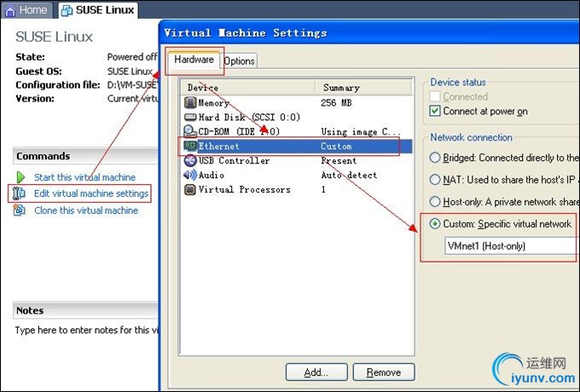This screenshot has width=580, height=392.
Task: Switch to the Options tab
Action: 239,61
